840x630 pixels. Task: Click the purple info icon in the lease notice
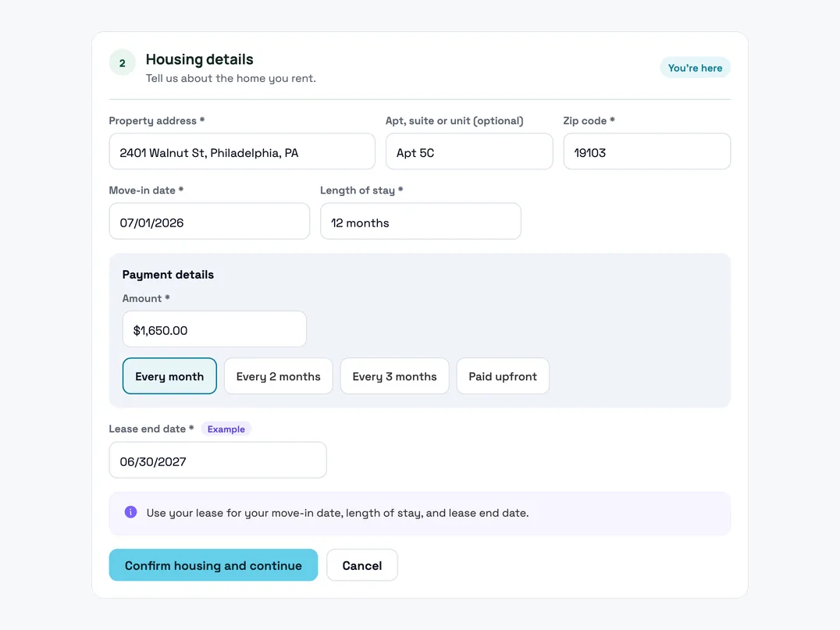pos(130,512)
